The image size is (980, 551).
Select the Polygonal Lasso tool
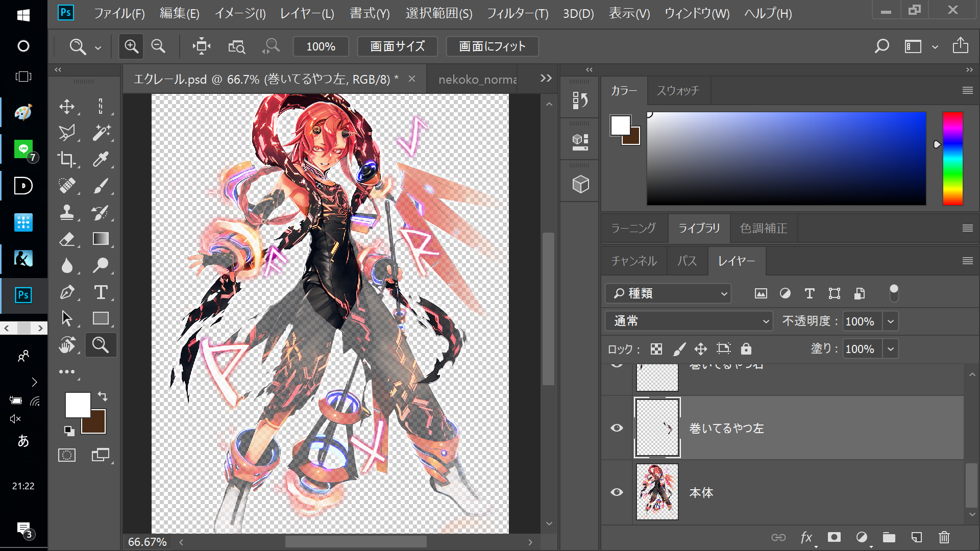coord(67,133)
